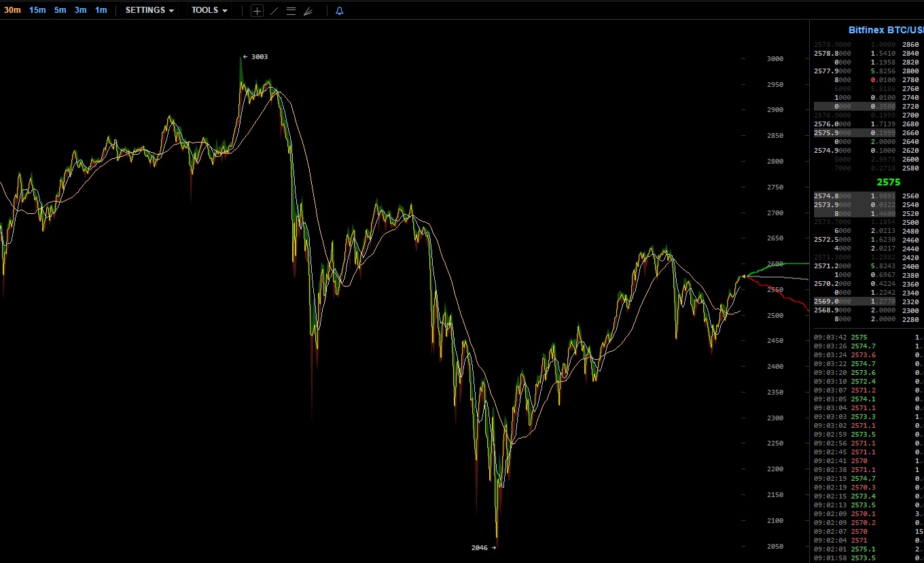The width and height of the screenshot is (924, 563).
Task: Click the Bitfinex BTC/USD market title
Action: (886, 30)
